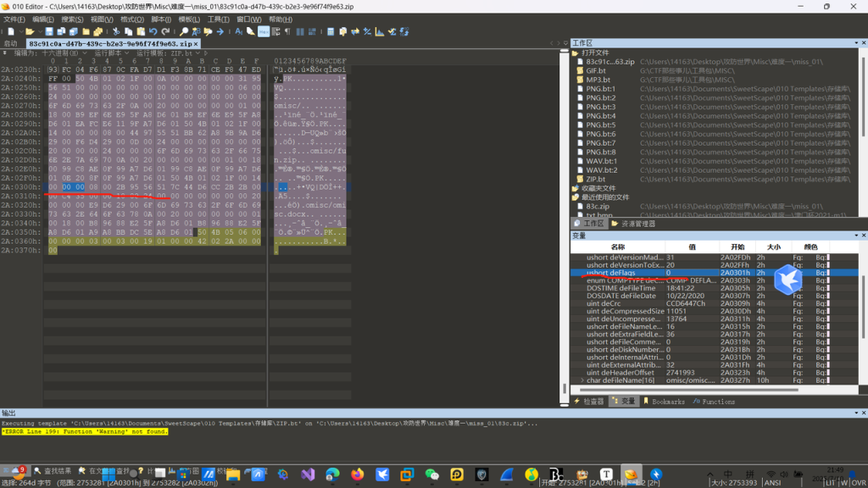
Task: Toggle the Hex edit mode button
Action: point(264,31)
